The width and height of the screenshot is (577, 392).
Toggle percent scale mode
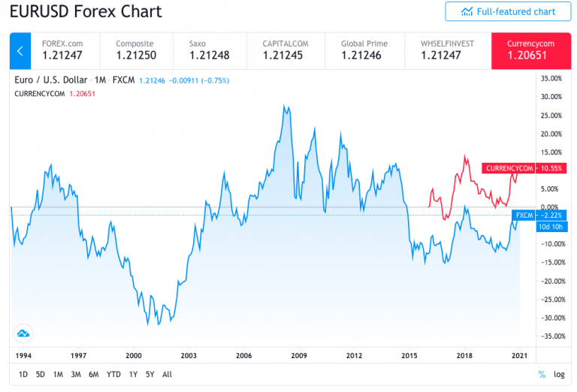(542, 374)
